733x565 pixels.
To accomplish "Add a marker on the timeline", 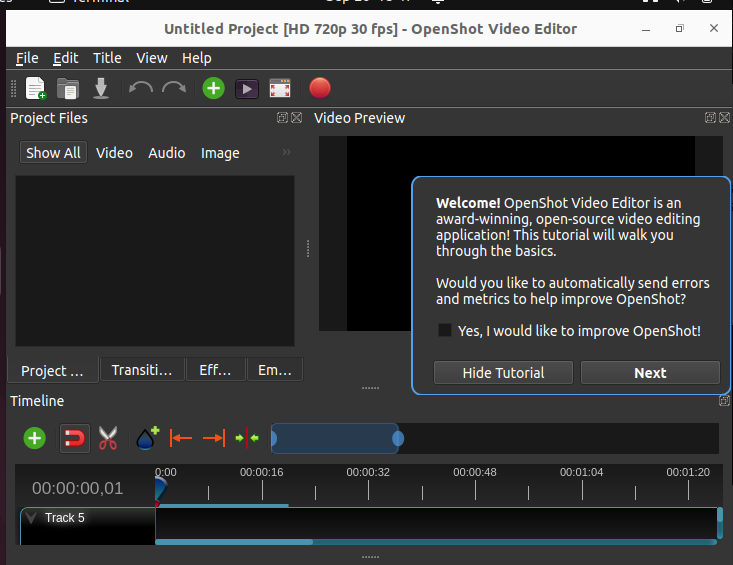I will point(147,438).
